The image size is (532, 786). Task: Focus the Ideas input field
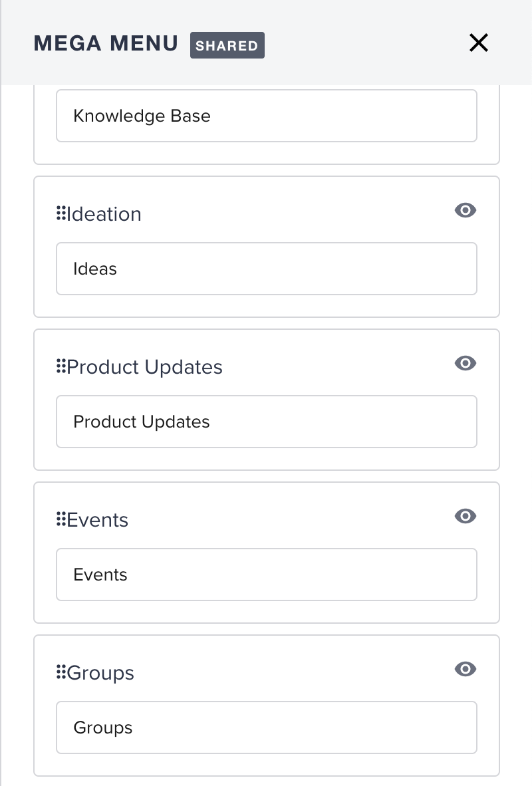[266, 269]
